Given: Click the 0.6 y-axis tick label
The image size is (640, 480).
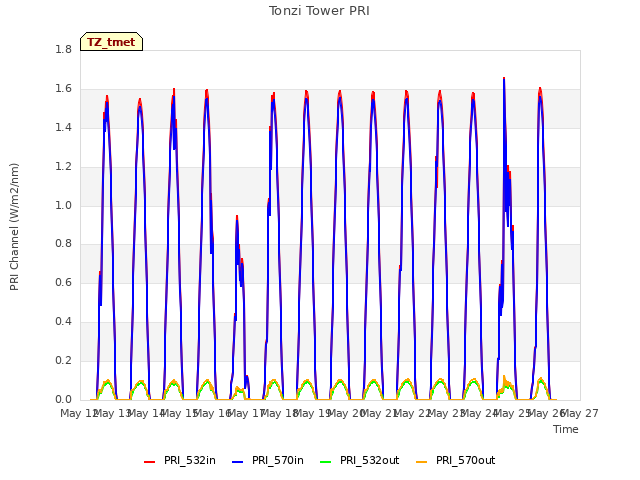Looking at the screenshot, I should pyautogui.click(x=64, y=282).
